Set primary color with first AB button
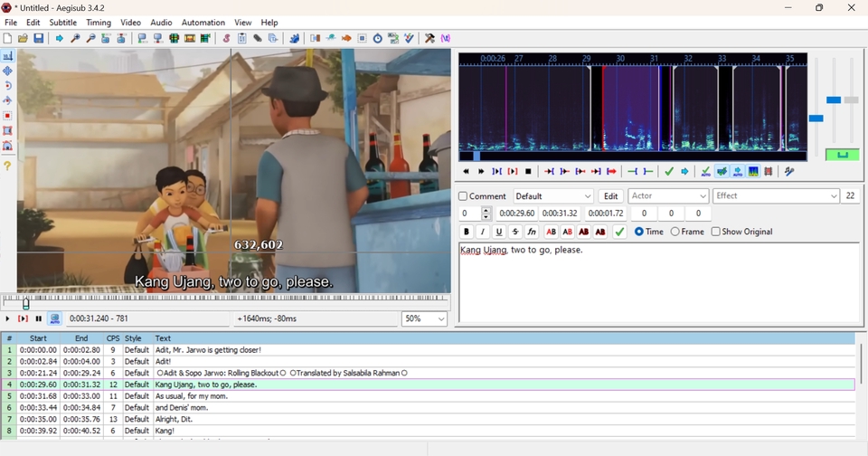The width and height of the screenshot is (868, 456). [x=551, y=232]
